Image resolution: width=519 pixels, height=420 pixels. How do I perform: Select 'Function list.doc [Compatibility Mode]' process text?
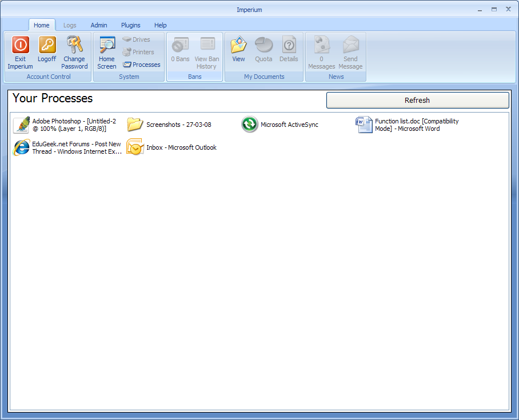417,125
